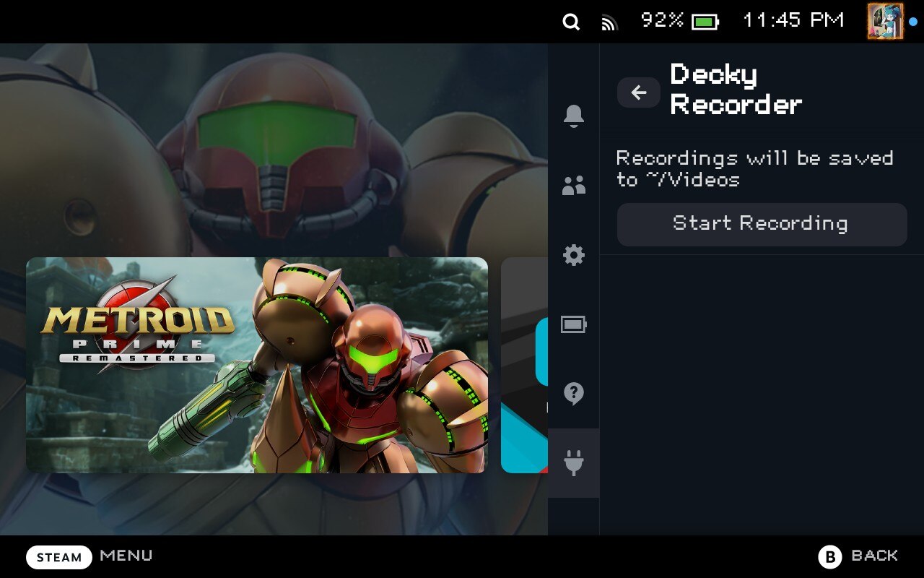The image size is (924, 578).
Task: Open Notifications bell tab
Action: [x=574, y=116]
